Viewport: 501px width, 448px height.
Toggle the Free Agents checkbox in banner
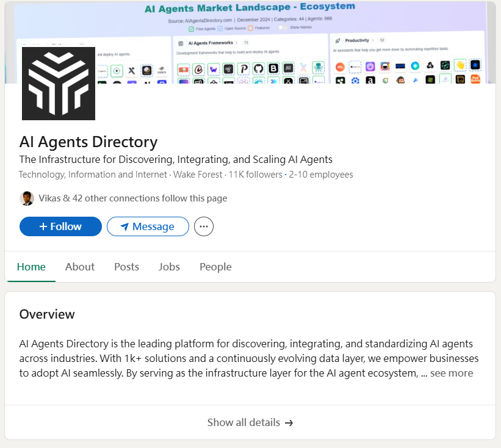coord(191,28)
